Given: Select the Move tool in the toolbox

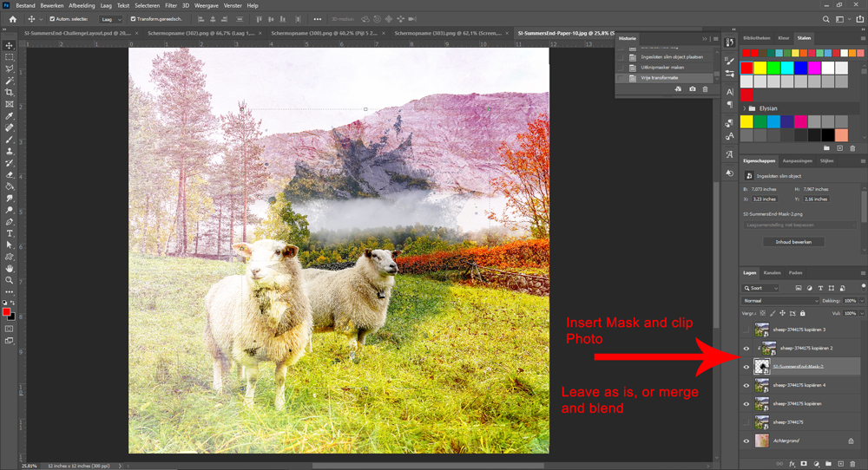Looking at the screenshot, I should pos(10,45).
